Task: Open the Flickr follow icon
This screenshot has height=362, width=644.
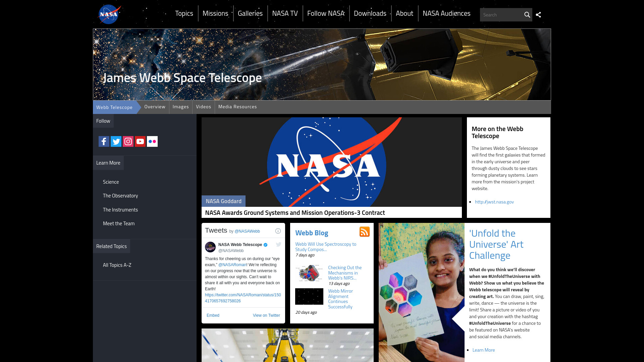Action: click(152, 141)
